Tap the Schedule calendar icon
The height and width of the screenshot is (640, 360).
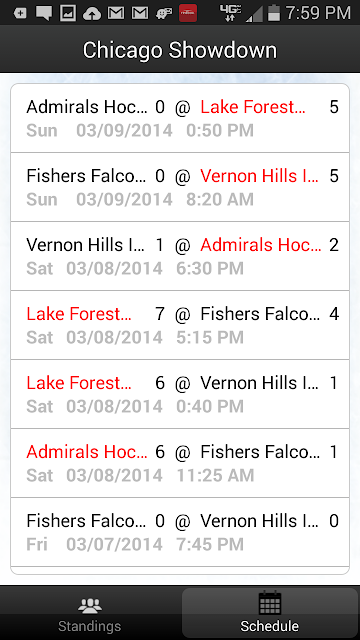270,602
